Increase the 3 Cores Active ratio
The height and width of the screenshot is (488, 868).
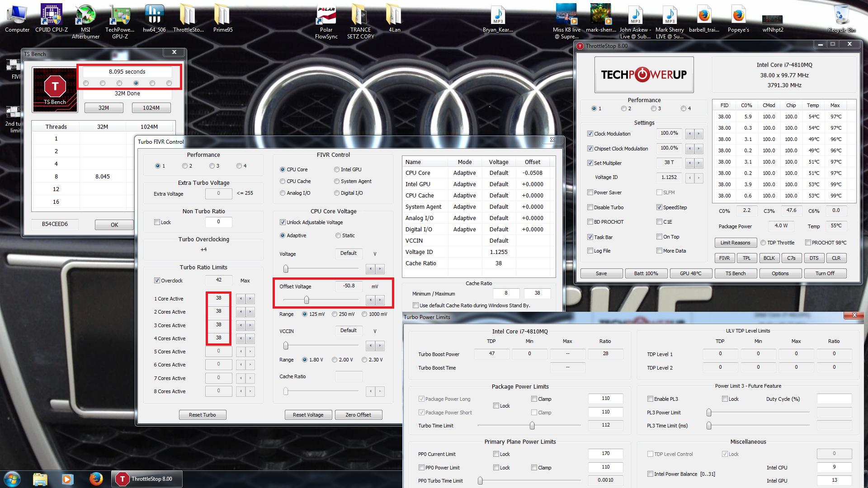[250, 325]
